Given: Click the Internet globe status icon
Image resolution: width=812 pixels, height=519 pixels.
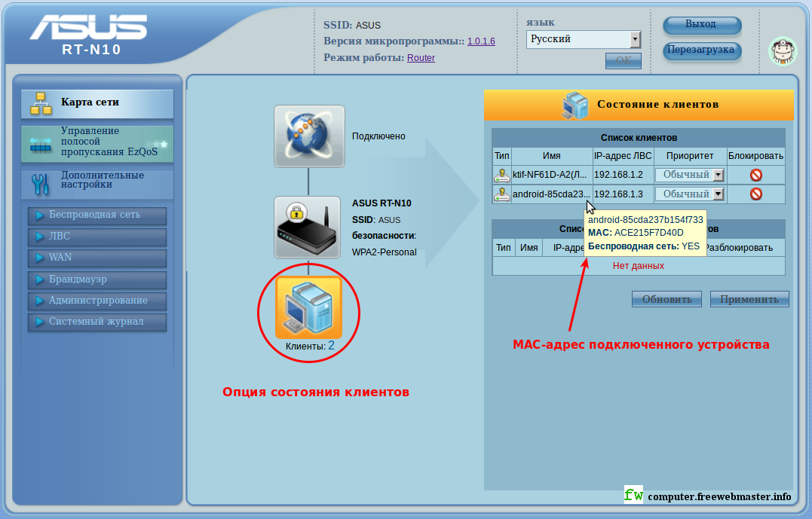Looking at the screenshot, I should [309, 136].
